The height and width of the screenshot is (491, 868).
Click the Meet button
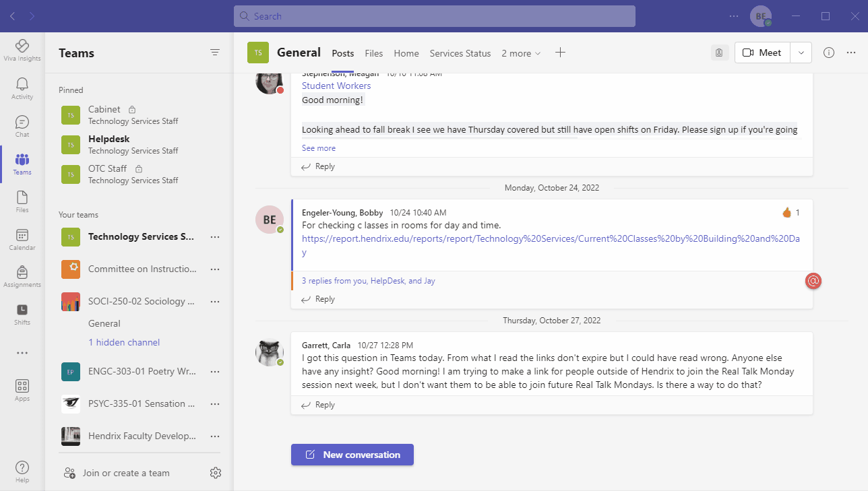(x=763, y=53)
